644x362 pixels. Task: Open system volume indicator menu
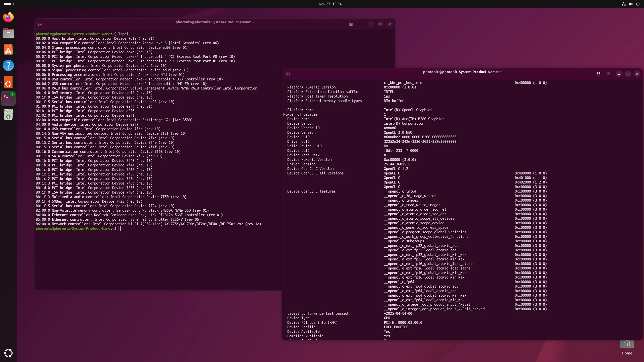631,4
